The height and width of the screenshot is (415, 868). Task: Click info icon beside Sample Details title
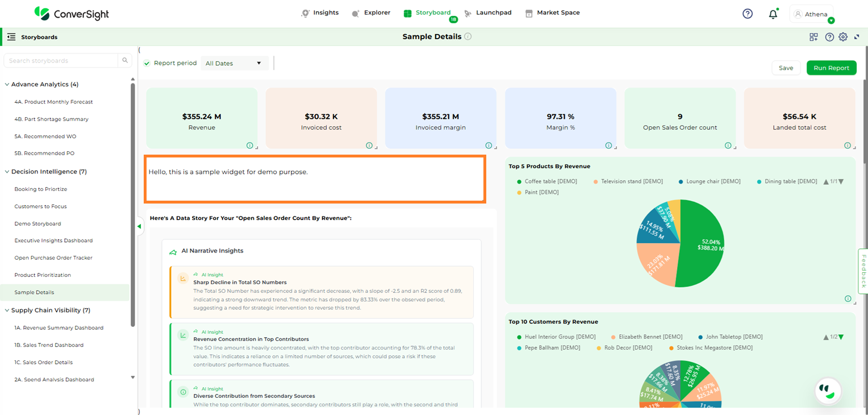click(x=468, y=36)
